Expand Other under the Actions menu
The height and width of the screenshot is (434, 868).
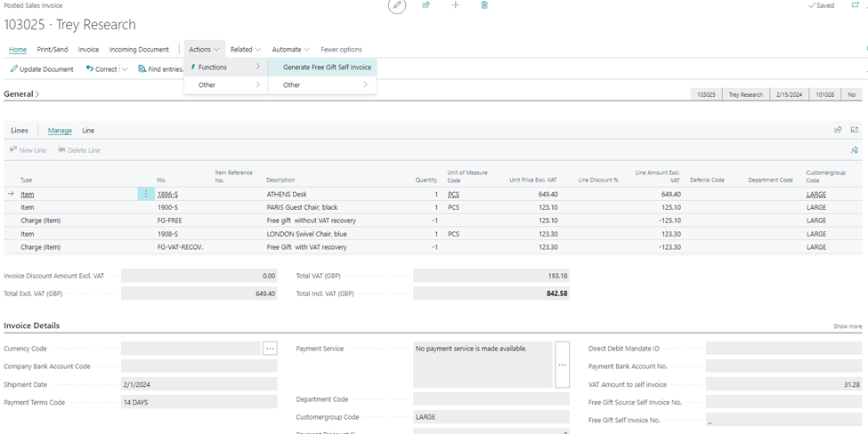pos(226,85)
